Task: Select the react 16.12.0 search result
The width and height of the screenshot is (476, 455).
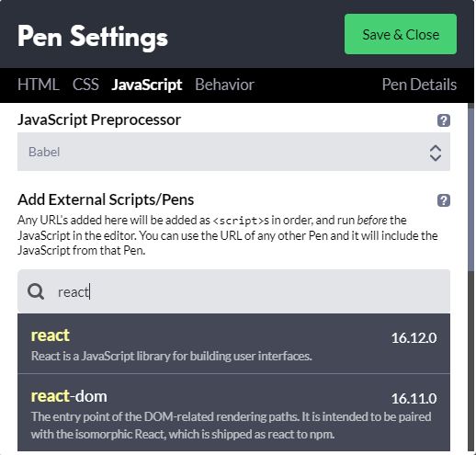Action: point(233,344)
